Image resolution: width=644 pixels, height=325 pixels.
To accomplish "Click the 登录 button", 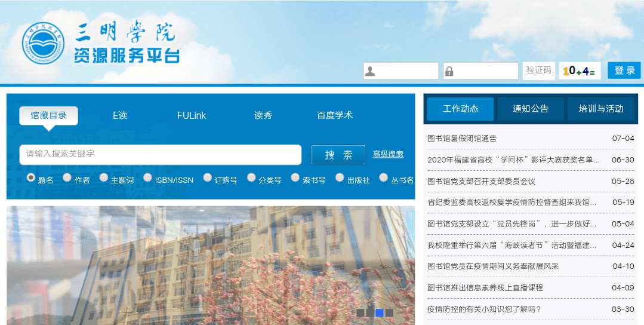I will (x=624, y=70).
